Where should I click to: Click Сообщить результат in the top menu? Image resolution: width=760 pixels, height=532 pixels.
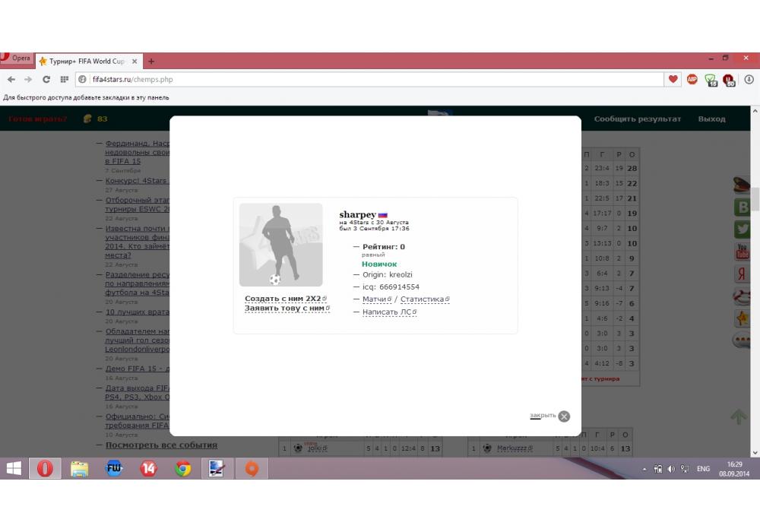pos(638,119)
